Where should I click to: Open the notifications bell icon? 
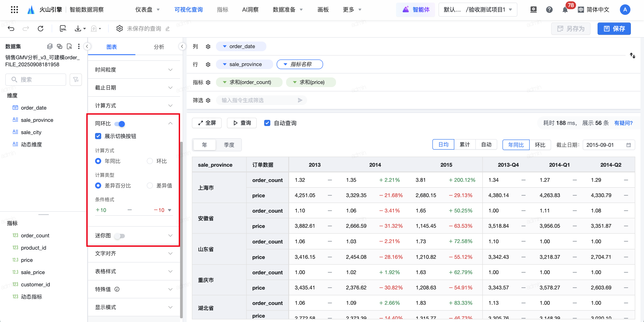click(565, 10)
